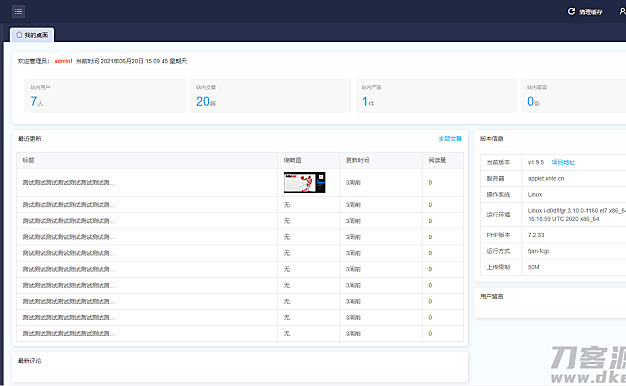Click the 用户留言 panel heading
Screen dimensions: 626x386
tap(491, 296)
